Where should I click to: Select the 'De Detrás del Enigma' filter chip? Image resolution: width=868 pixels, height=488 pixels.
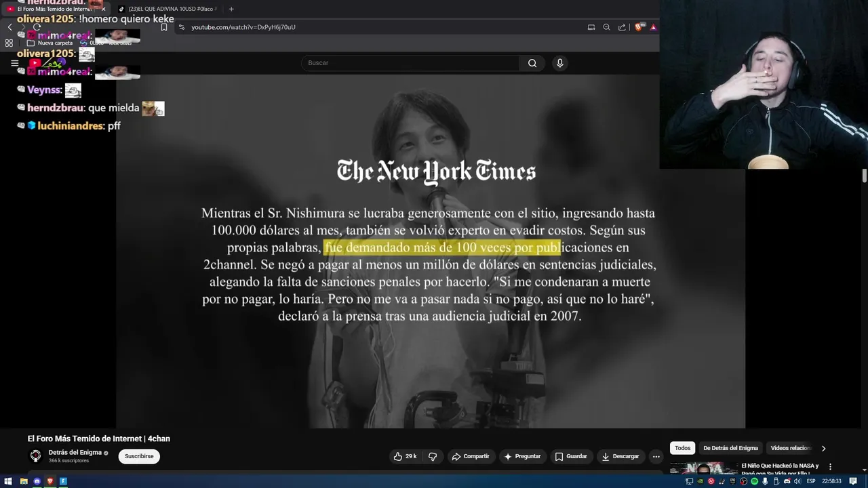[730, 448]
